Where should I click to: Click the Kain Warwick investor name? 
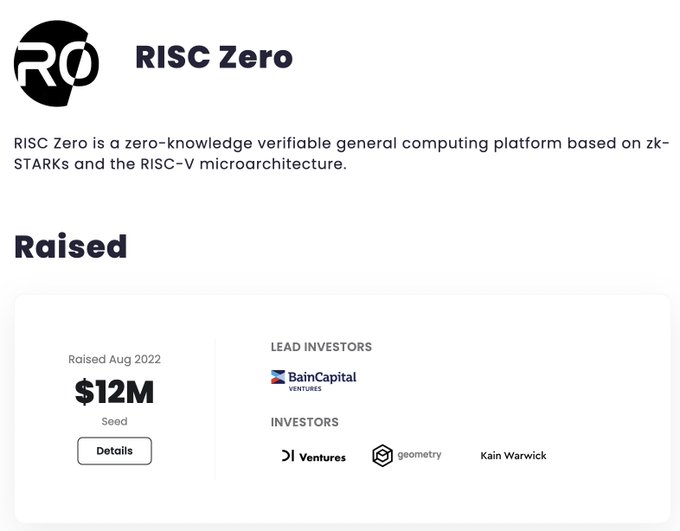click(x=513, y=456)
